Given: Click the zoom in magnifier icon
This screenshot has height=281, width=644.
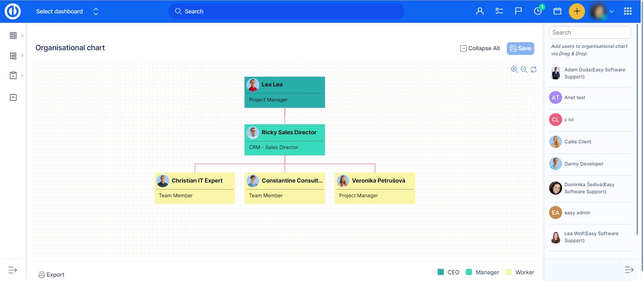Looking at the screenshot, I should pos(514,69).
